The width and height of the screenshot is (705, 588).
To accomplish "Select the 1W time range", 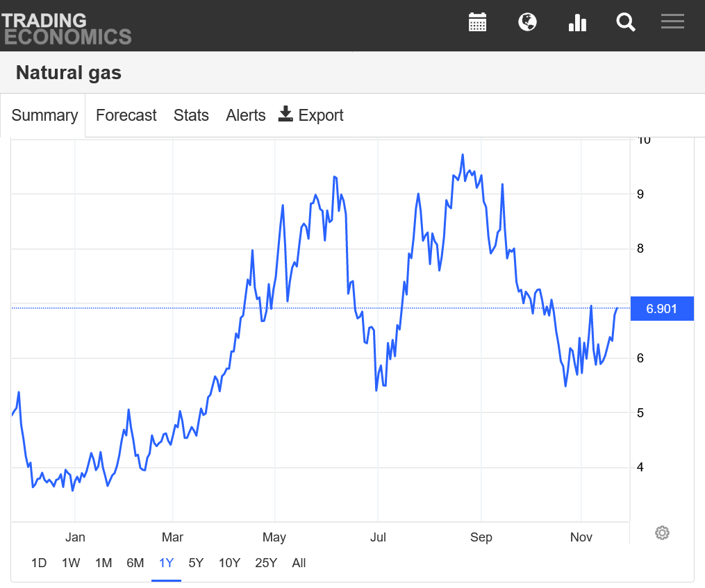I will pyautogui.click(x=71, y=563).
